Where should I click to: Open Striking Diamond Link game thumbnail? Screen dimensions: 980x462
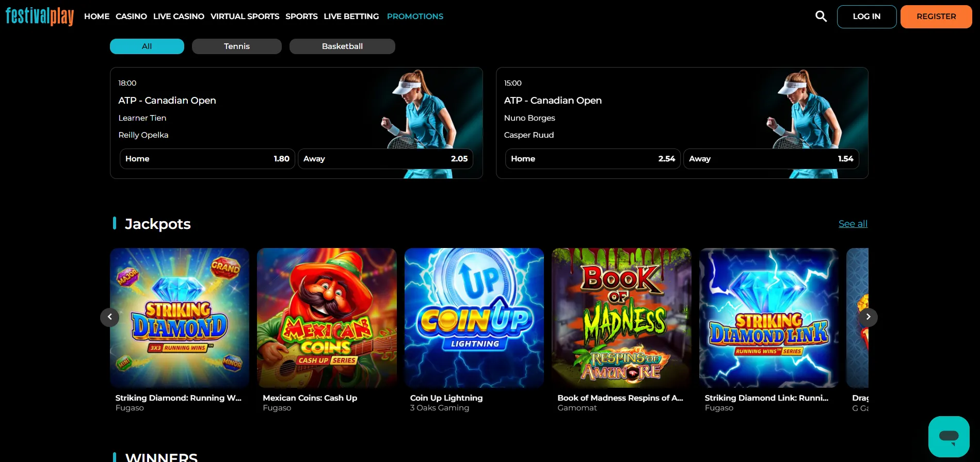[x=769, y=318]
